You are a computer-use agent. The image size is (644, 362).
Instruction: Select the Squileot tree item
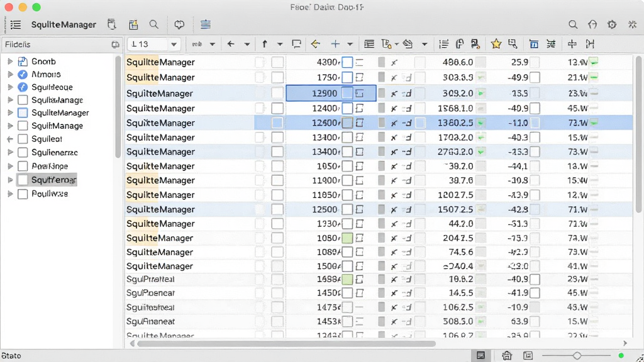click(47, 139)
